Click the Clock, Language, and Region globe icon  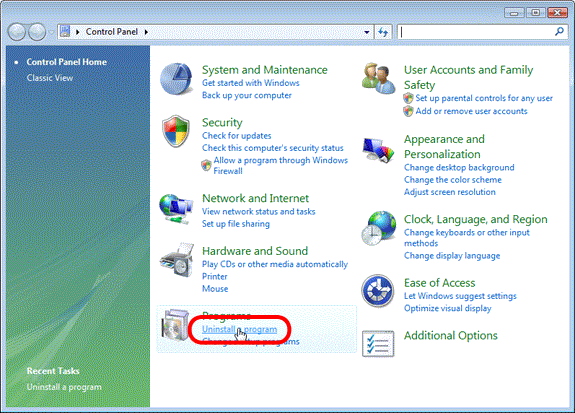click(379, 228)
